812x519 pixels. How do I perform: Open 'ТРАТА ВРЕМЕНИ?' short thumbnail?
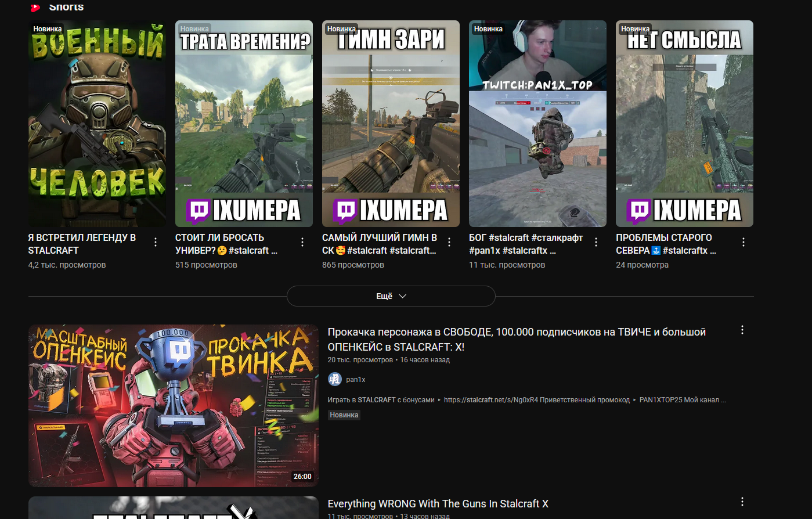(x=244, y=124)
